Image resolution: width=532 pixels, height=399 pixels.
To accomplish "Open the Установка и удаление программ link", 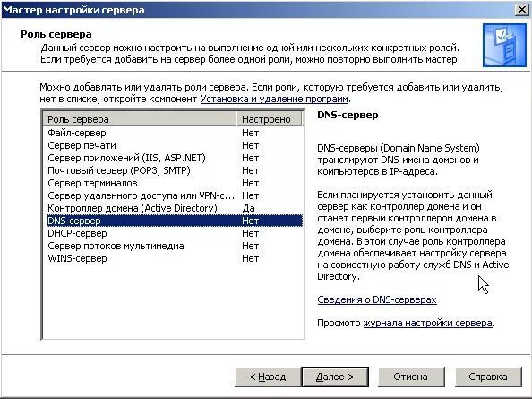I will click(x=274, y=100).
